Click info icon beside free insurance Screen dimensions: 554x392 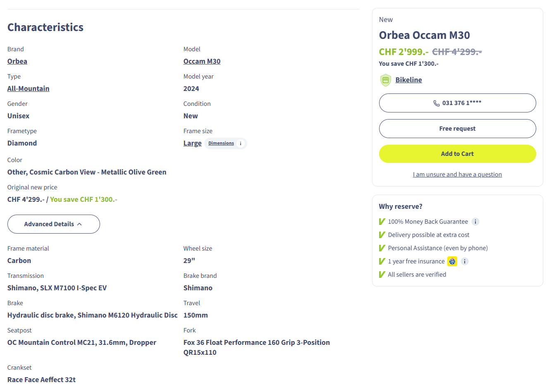464,261
